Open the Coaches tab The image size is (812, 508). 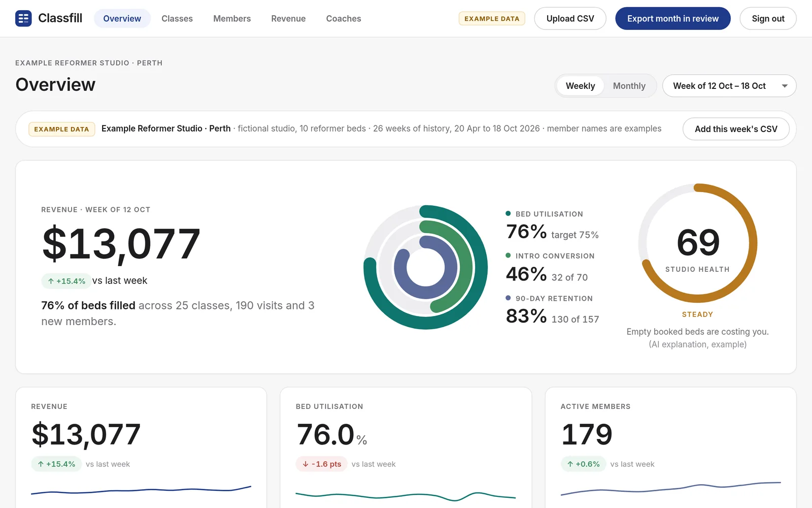[x=344, y=18]
